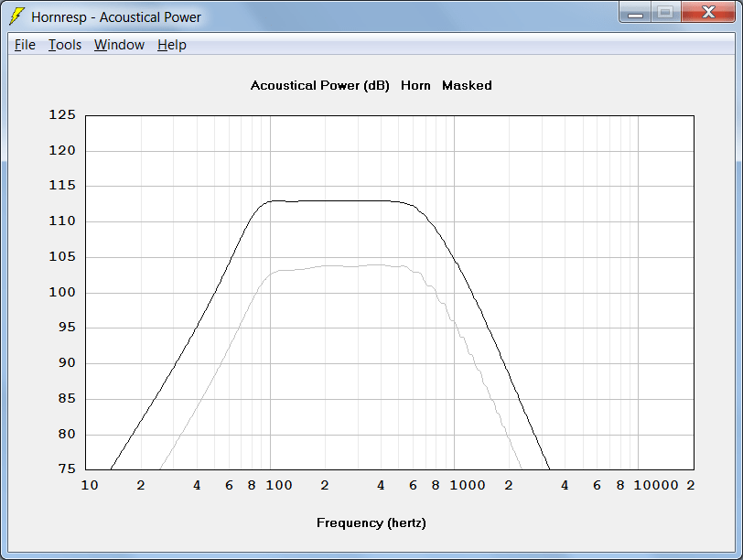Screen dimensions: 743x560
Task: Click the chart title 'Acoustical Power (dB)'
Action: [x=320, y=86]
